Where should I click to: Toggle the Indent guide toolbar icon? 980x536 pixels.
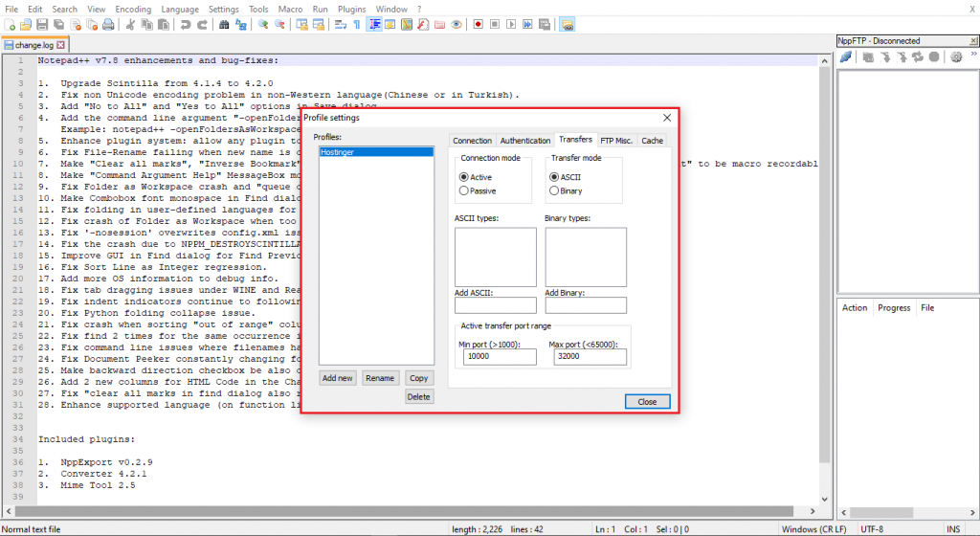click(374, 24)
